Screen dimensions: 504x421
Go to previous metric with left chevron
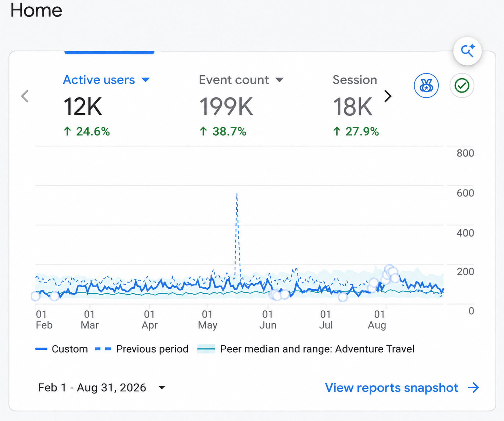pos(25,96)
